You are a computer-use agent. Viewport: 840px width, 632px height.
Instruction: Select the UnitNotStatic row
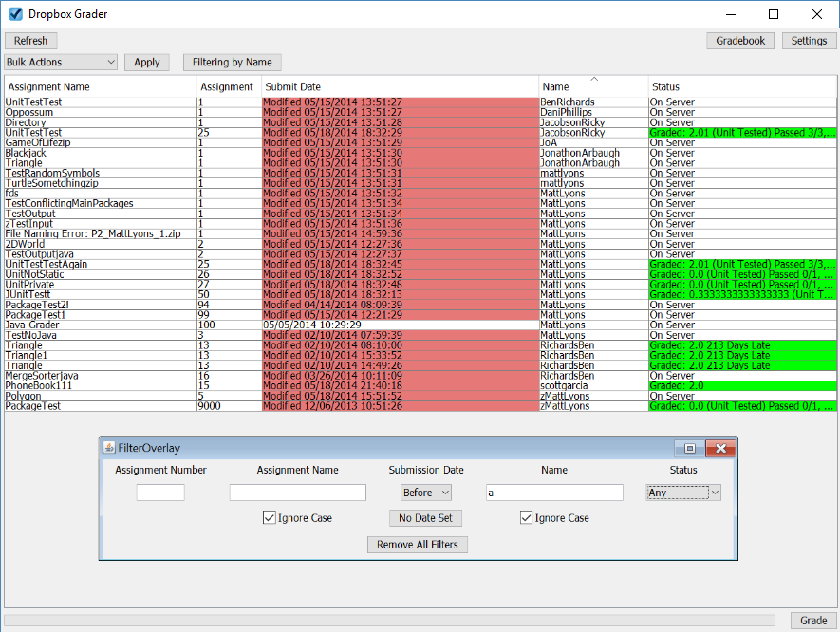[420, 275]
